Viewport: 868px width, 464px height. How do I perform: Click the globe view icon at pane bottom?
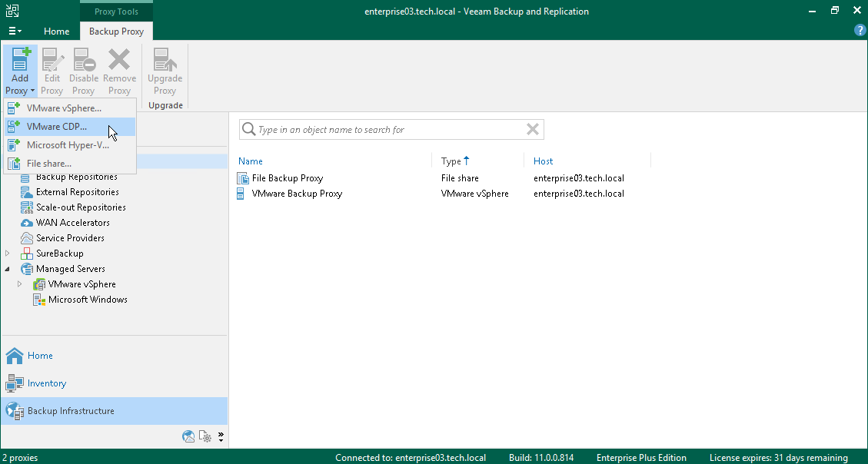tap(188, 436)
